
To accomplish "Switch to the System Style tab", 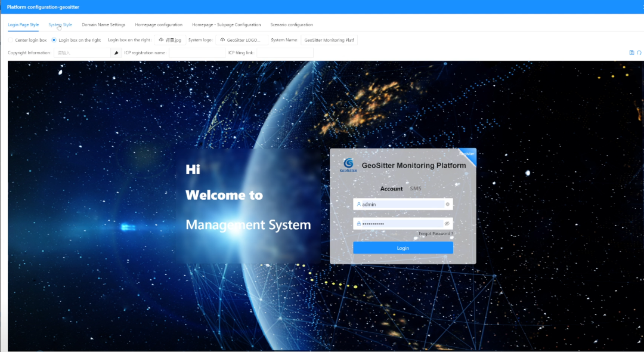I will click(x=60, y=24).
